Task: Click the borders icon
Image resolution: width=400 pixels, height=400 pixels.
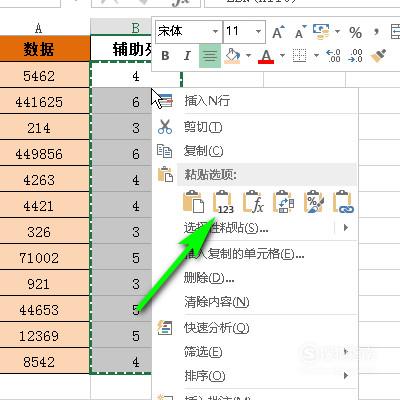Action: (299, 56)
